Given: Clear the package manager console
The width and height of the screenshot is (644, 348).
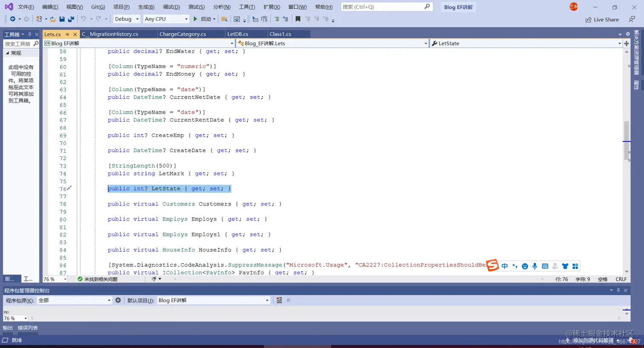Looking at the screenshot, I should [279, 300].
